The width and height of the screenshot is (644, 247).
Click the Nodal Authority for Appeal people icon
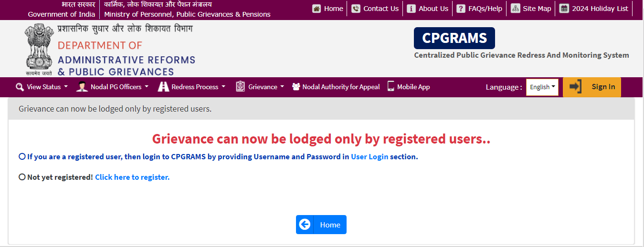296,87
